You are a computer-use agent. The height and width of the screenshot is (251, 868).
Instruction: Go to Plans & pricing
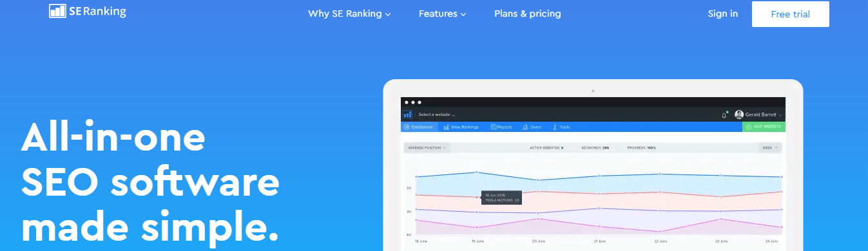click(x=528, y=14)
